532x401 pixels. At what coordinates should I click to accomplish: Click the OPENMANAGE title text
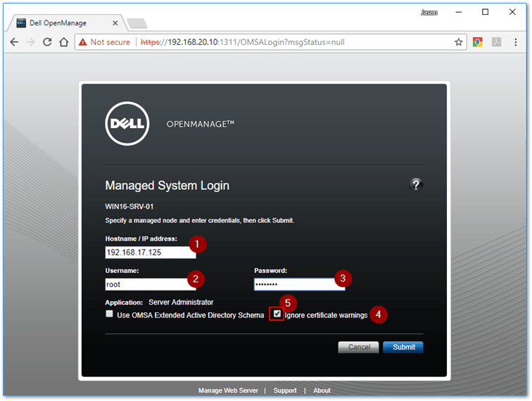coord(200,124)
